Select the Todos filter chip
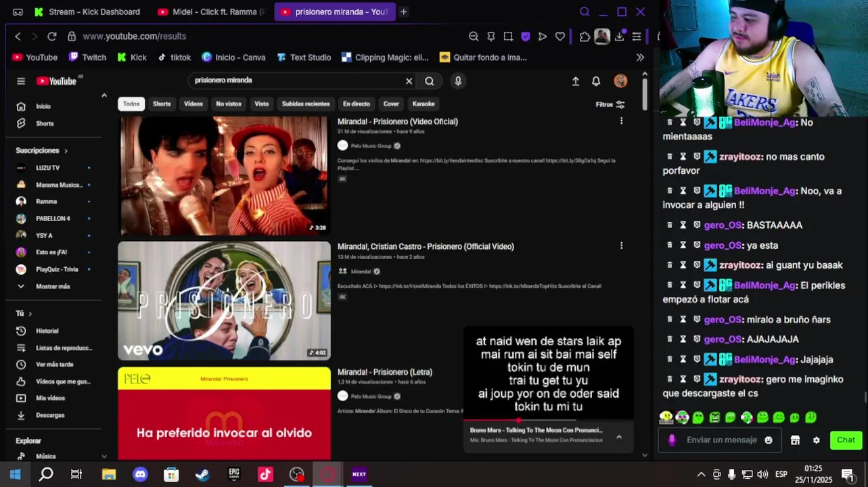This screenshot has height=487, width=868. [x=131, y=104]
